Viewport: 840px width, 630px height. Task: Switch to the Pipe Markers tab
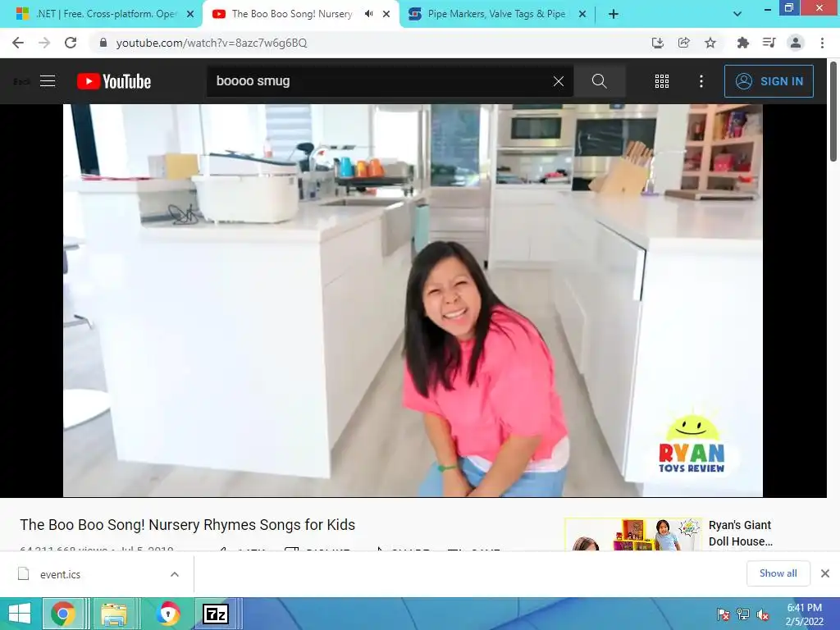[x=496, y=14]
